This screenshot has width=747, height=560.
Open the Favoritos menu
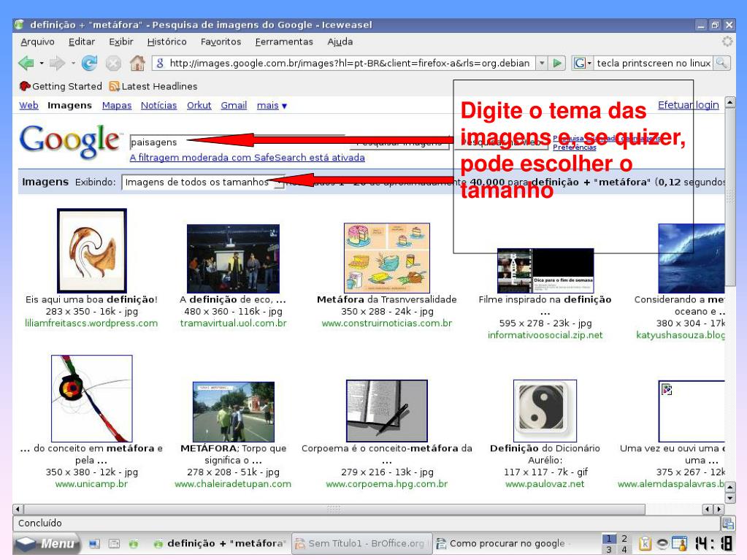click(x=221, y=42)
